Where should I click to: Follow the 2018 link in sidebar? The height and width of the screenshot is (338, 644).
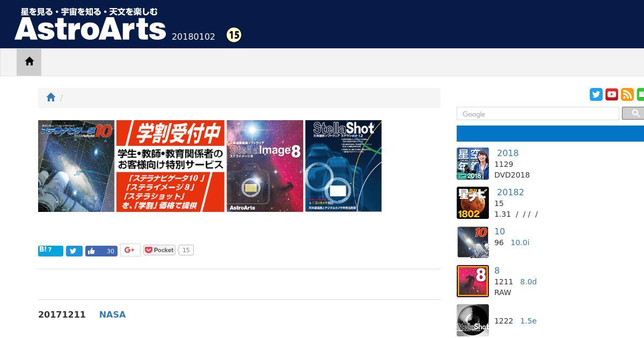click(x=508, y=153)
